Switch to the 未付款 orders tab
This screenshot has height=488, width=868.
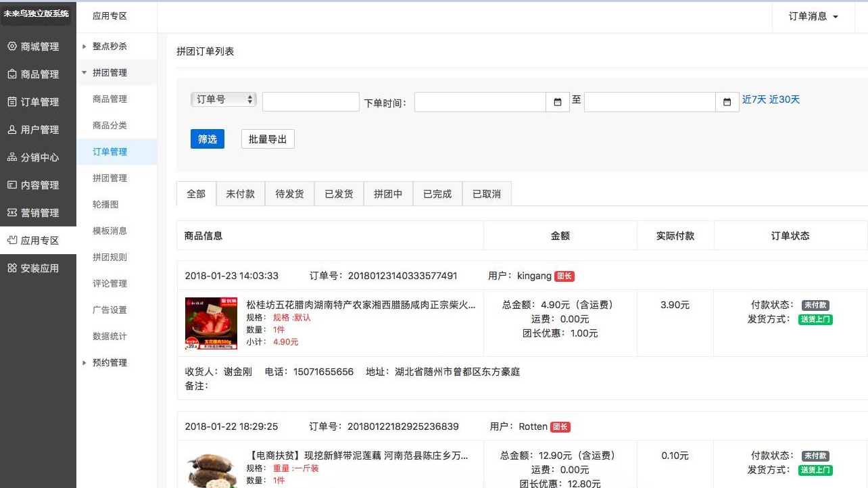click(x=241, y=194)
